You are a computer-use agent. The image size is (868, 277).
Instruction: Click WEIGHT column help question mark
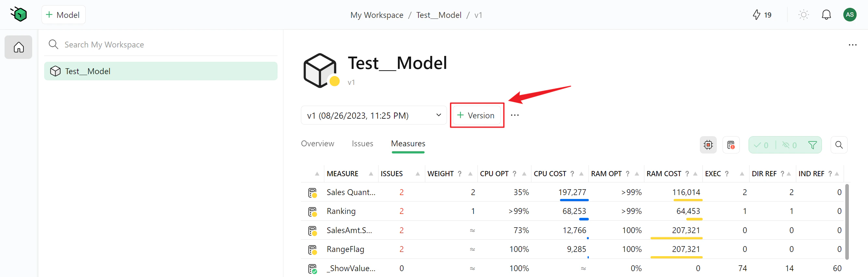tap(459, 174)
